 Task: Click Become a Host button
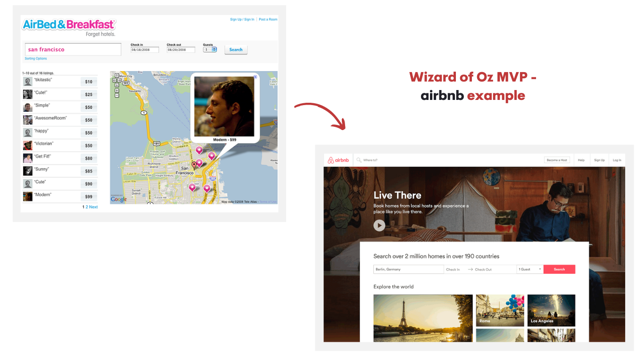tap(557, 160)
